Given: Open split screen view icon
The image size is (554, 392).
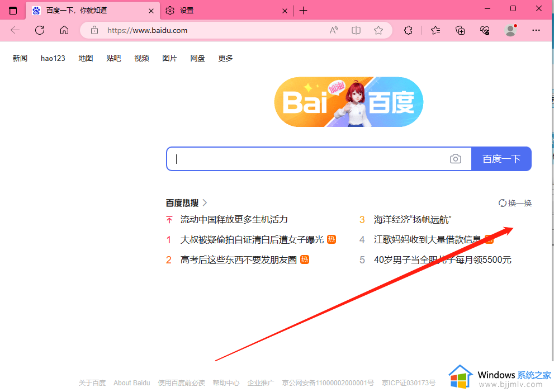Looking at the screenshot, I should (356, 30).
